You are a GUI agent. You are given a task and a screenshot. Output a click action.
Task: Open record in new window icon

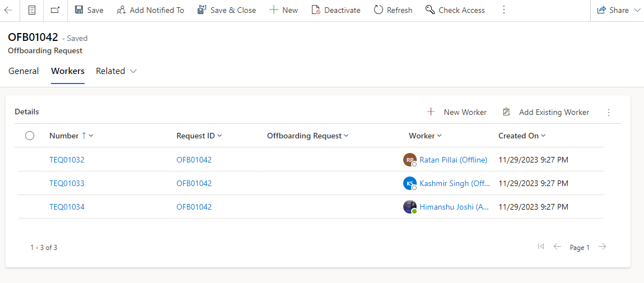(x=55, y=10)
